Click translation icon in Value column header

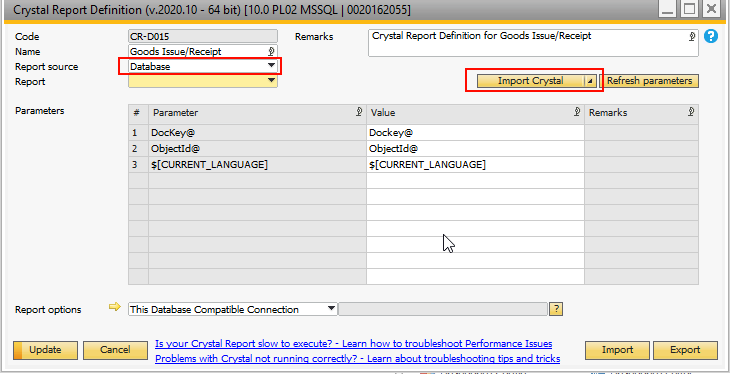(577, 112)
